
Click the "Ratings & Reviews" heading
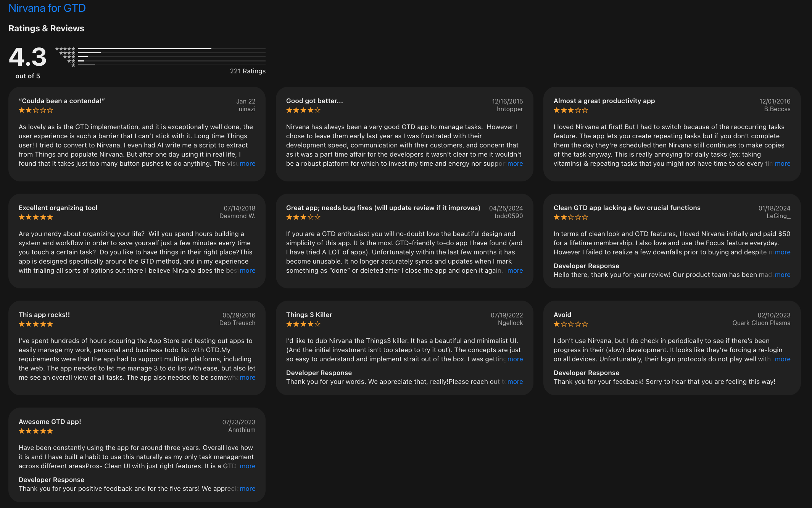pyautogui.click(x=46, y=28)
